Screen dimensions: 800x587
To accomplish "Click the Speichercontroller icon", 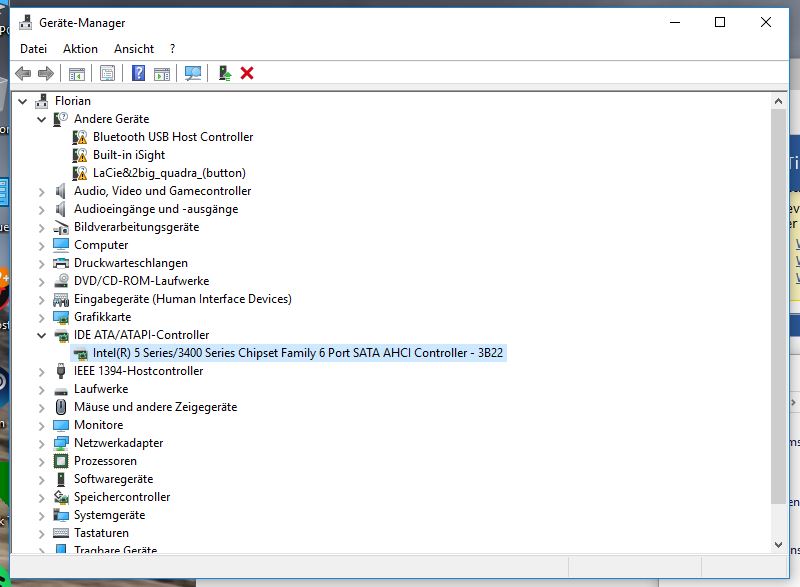I will click(x=61, y=497).
